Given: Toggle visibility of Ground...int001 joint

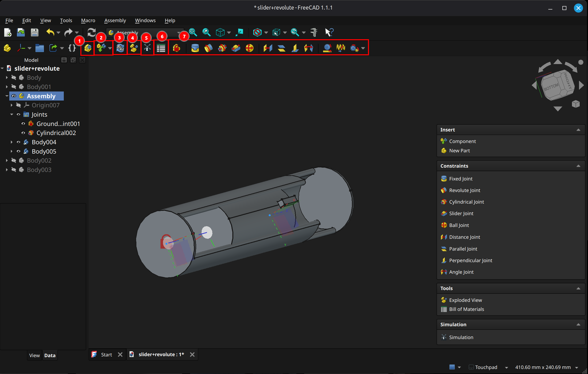Looking at the screenshot, I should pos(23,124).
